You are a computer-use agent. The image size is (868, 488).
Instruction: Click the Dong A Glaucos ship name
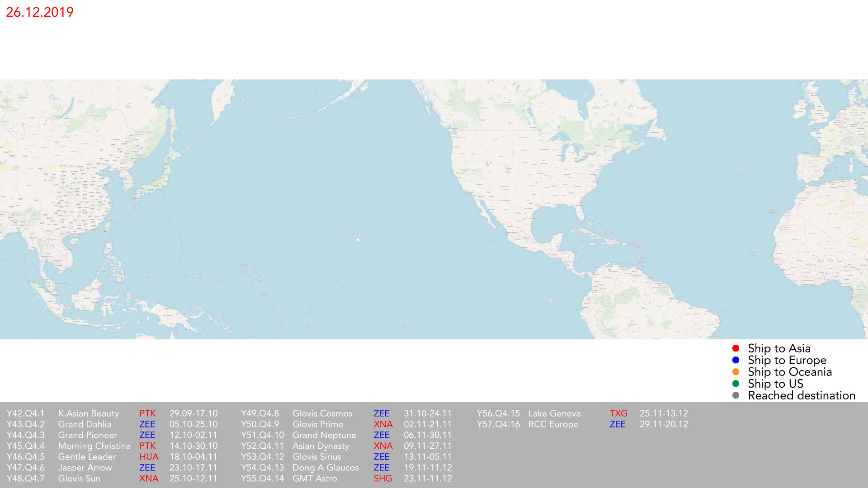325,468
